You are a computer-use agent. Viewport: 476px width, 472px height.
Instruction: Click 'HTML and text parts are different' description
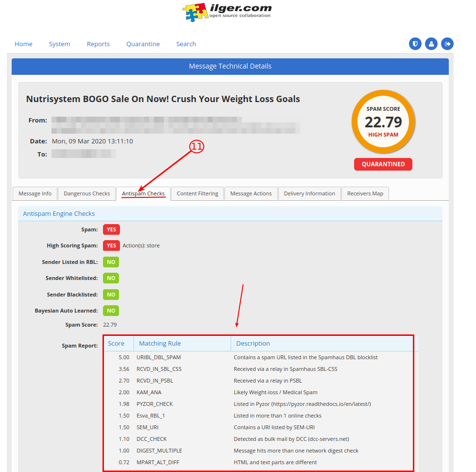pos(275,462)
